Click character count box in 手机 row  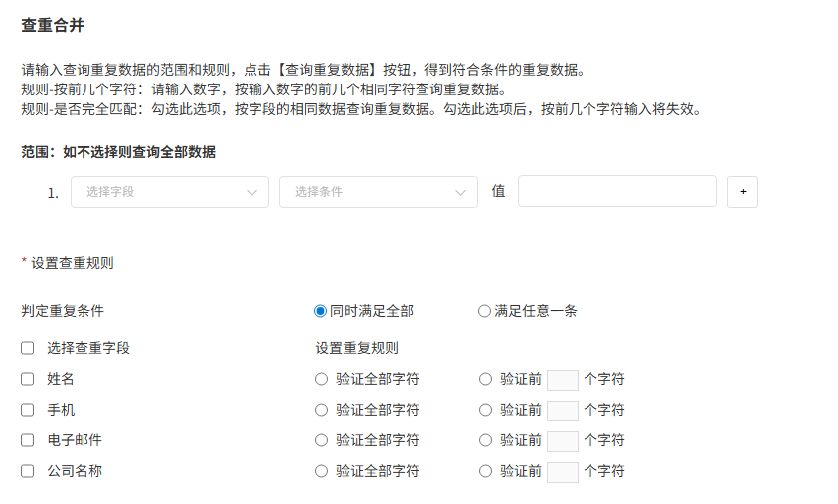[x=563, y=411]
